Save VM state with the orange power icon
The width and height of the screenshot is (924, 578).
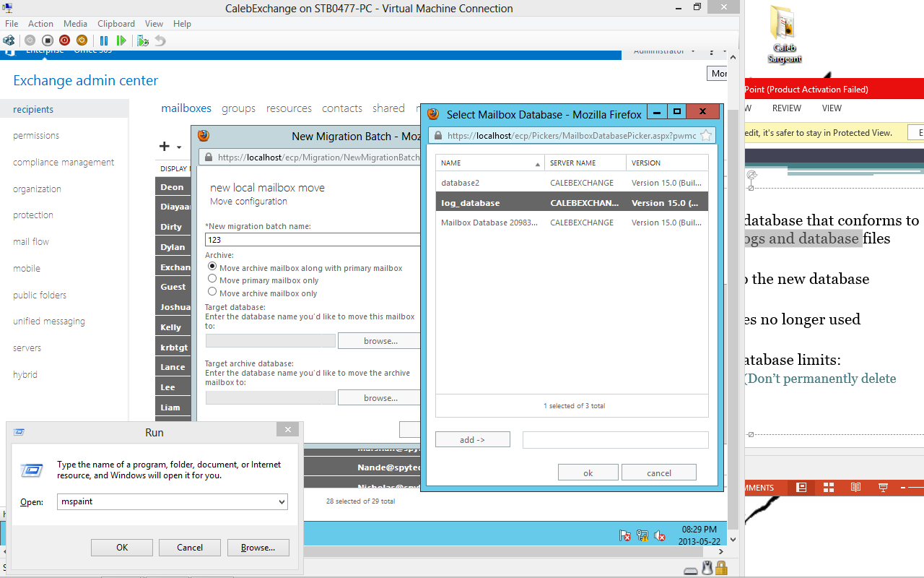click(82, 40)
